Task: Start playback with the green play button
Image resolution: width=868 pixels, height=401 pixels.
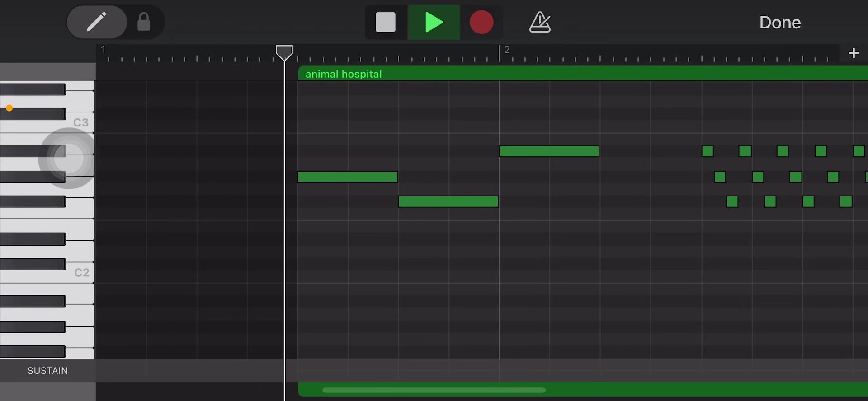Action: pyautogui.click(x=434, y=22)
